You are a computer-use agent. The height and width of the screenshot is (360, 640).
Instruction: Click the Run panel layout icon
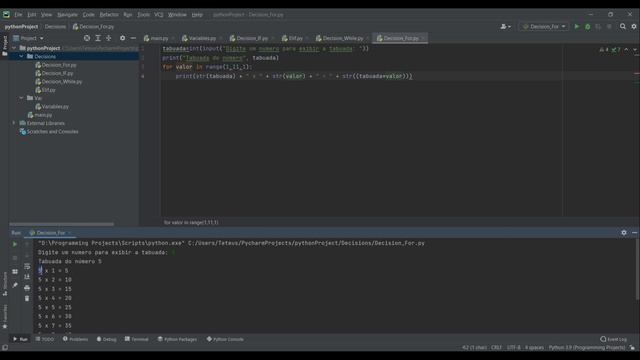tap(15, 271)
